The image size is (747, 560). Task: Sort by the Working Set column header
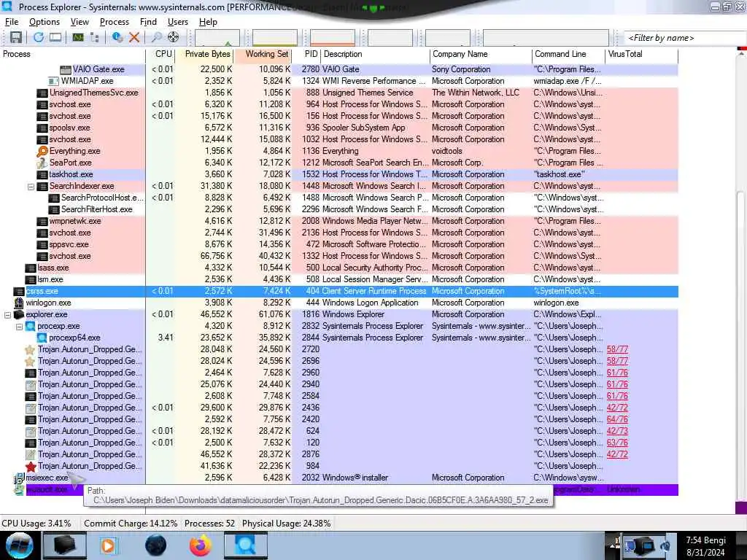[263, 54]
